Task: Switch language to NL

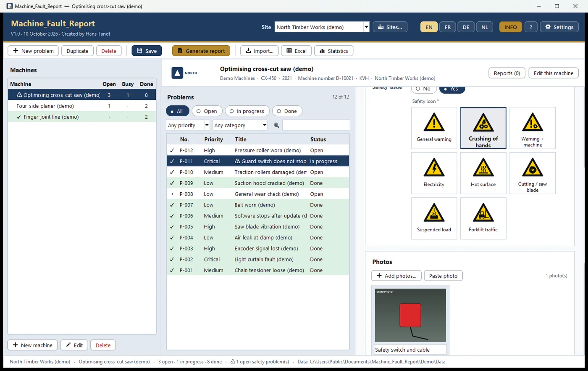Action: [x=485, y=27]
